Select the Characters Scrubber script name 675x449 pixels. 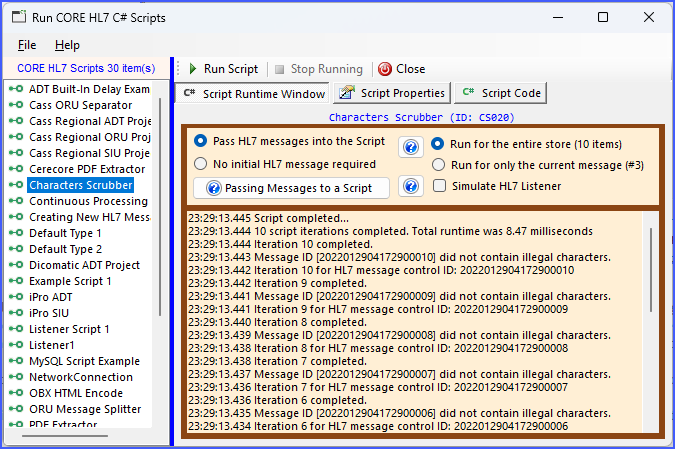(x=81, y=185)
